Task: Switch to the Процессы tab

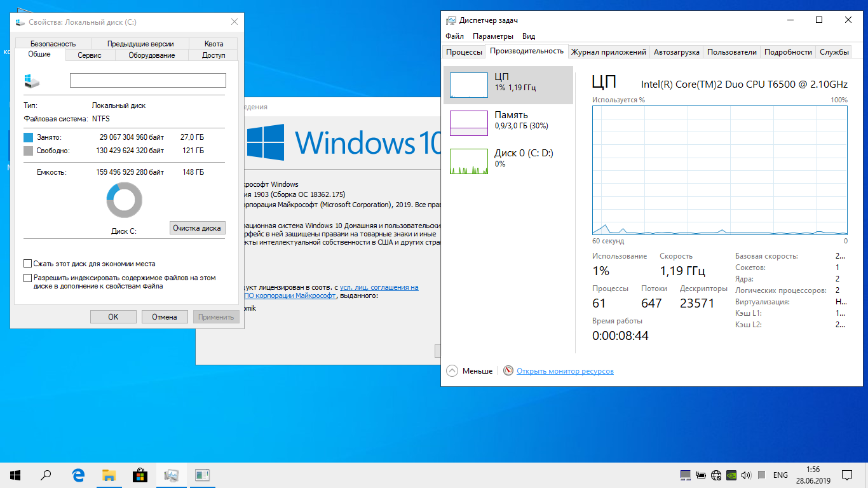Action: [x=464, y=52]
